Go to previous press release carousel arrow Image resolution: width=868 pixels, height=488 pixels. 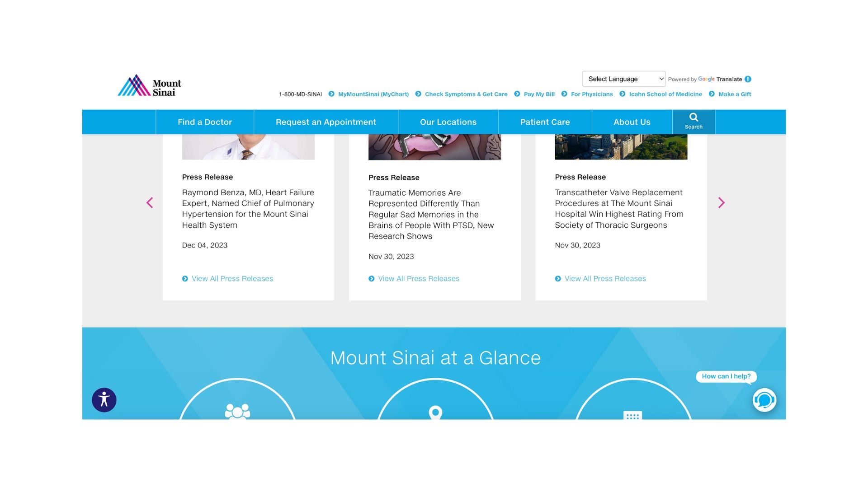pos(150,202)
